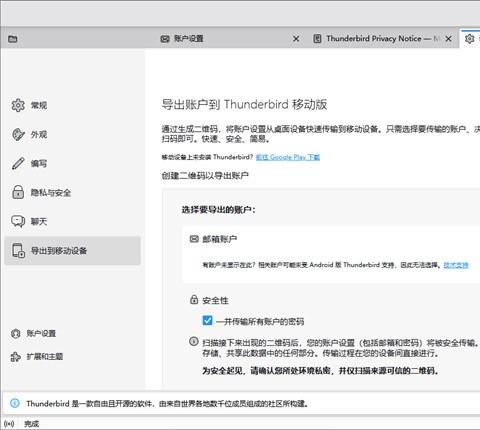
Task: Click the 安全性 section label
Action: pyautogui.click(x=215, y=300)
